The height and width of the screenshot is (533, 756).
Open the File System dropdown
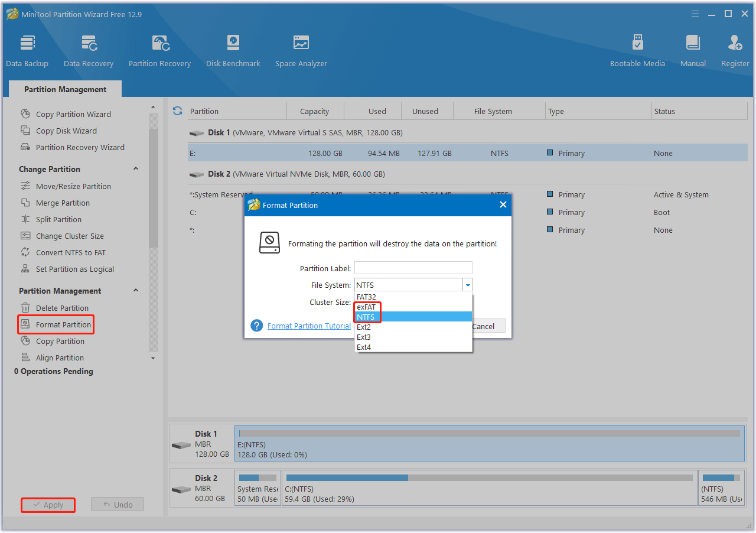[x=468, y=284]
